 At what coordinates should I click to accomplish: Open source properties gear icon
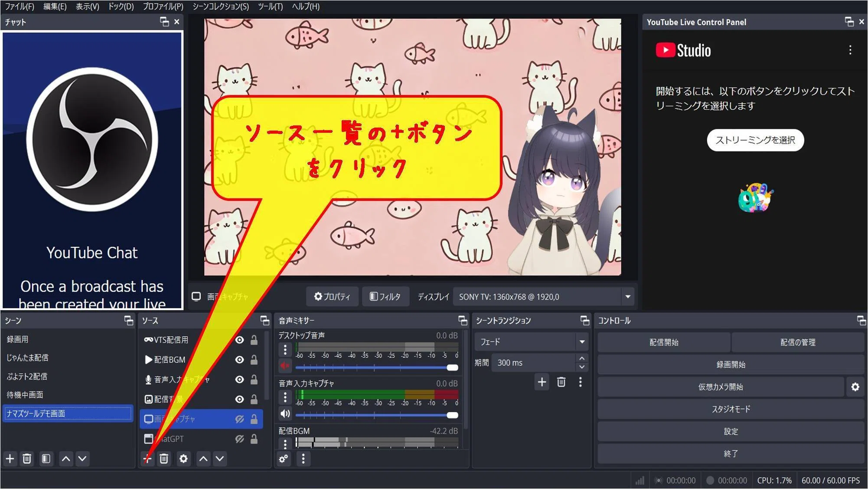(183, 458)
